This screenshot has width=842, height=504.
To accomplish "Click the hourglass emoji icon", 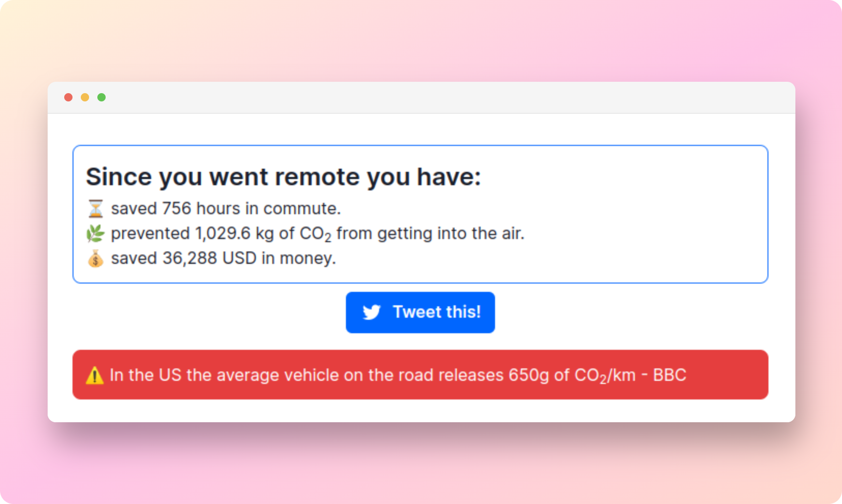I will coord(95,209).
